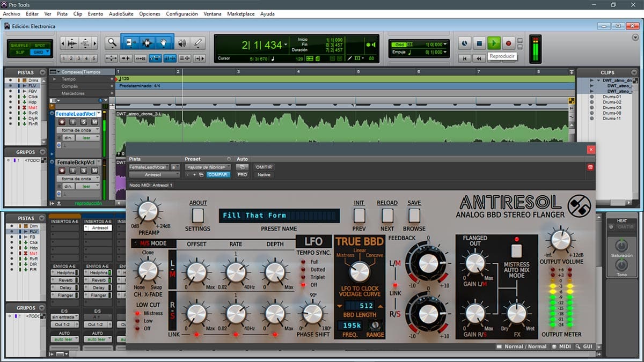Select the Trim tool in Pro Tools
644x362 pixels.
pos(130,43)
